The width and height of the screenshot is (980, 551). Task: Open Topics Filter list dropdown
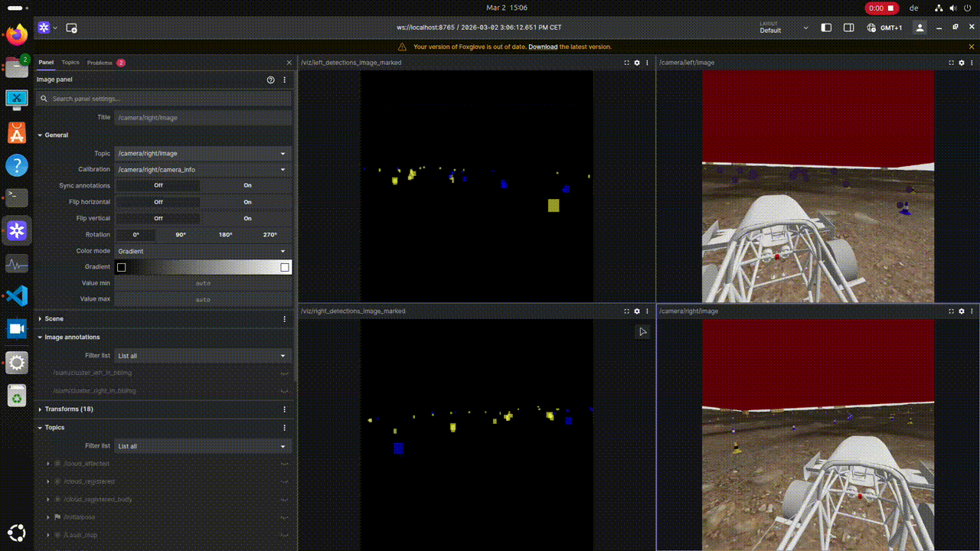tap(203, 446)
